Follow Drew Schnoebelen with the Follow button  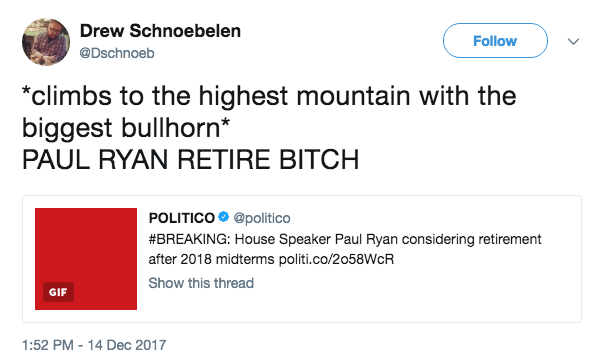(x=495, y=41)
